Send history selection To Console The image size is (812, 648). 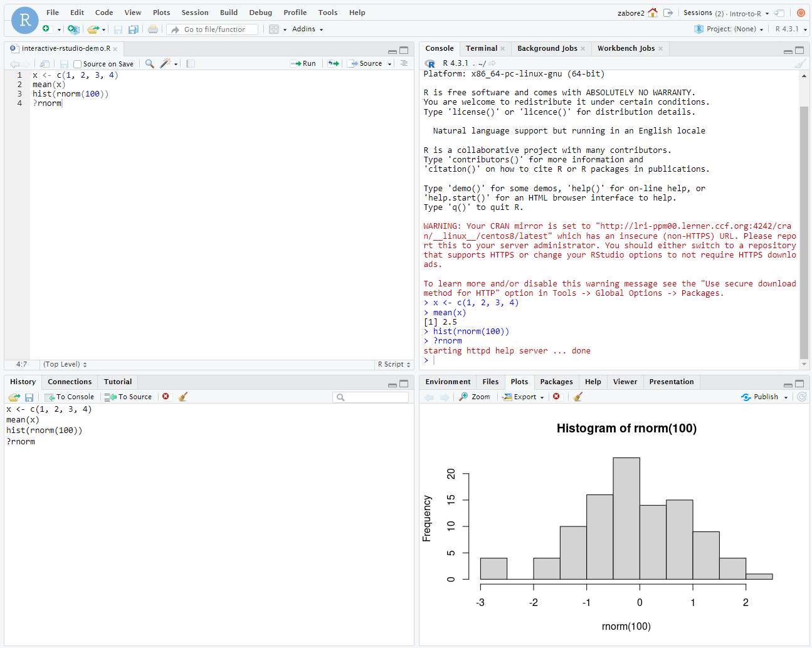70,397
